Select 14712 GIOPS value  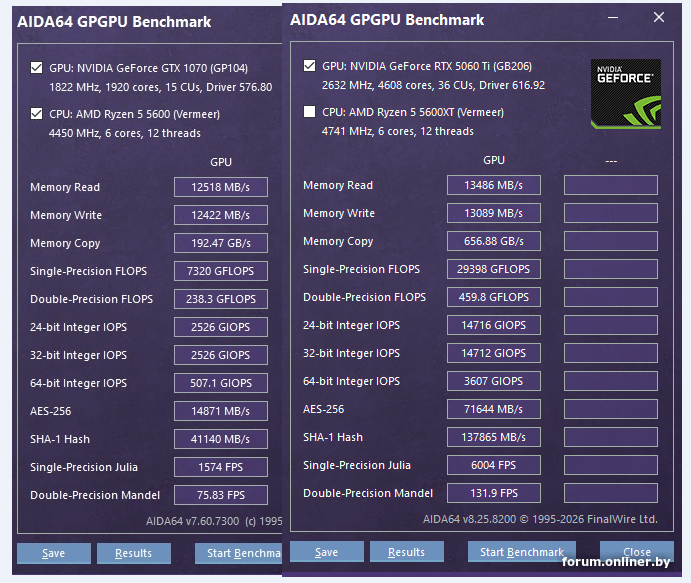tap(494, 353)
